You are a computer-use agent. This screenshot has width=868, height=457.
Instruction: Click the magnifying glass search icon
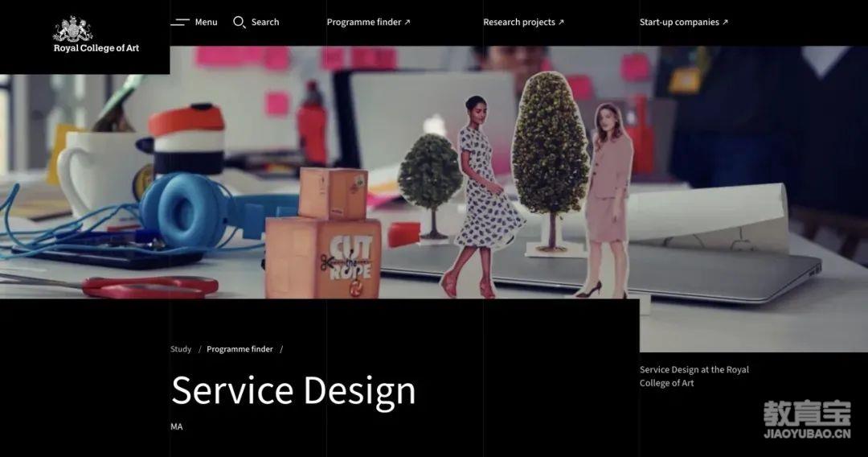coord(240,23)
